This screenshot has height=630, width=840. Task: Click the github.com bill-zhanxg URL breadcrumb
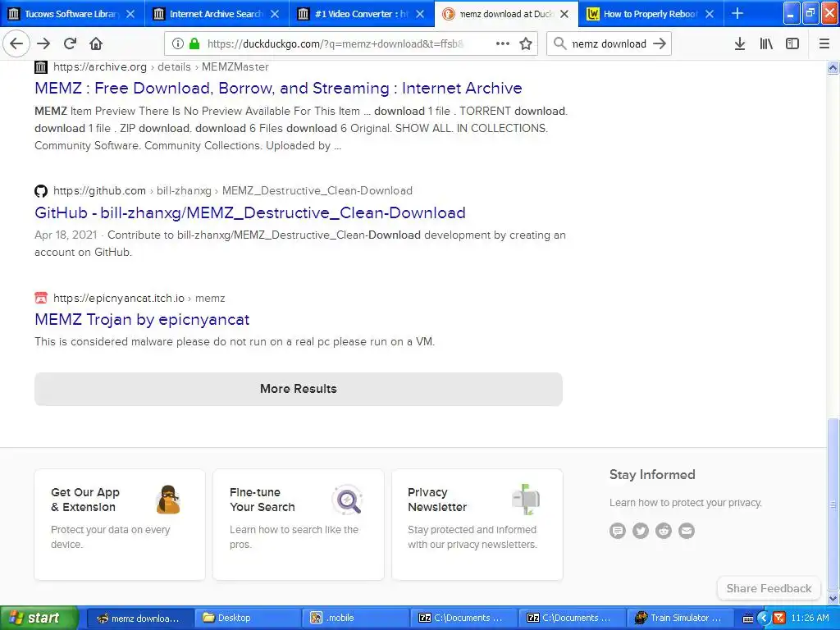232,190
